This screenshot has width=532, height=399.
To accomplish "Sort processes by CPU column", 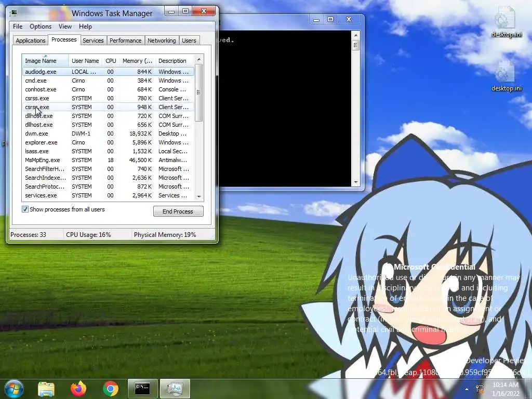I will coord(111,61).
